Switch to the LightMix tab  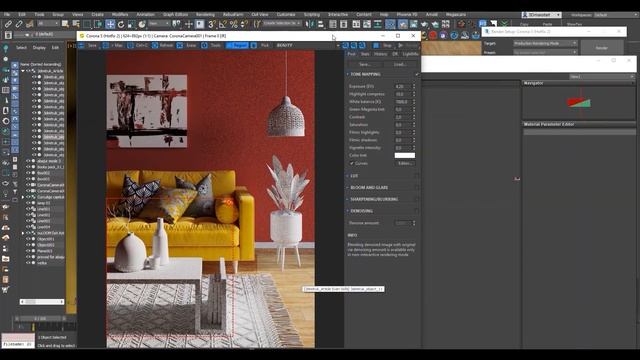(410, 54)
